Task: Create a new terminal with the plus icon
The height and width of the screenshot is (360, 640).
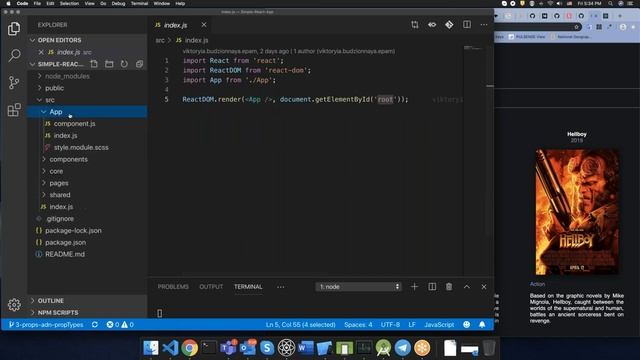Action: [414, 287]
